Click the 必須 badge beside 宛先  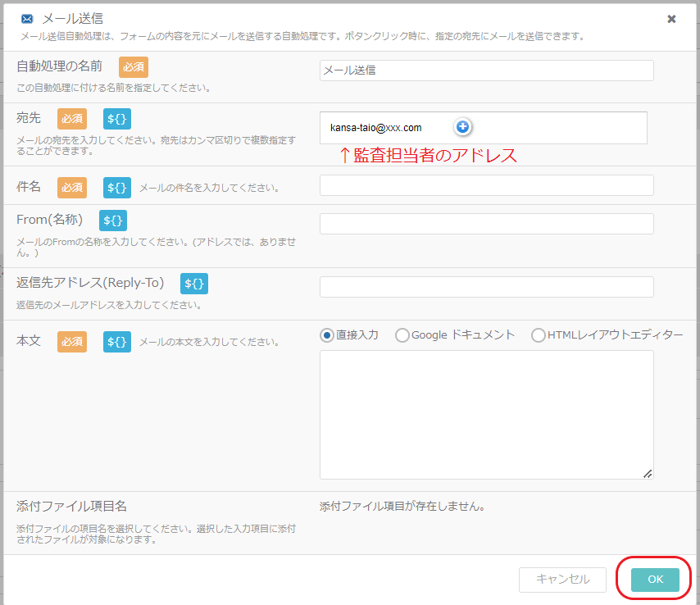coord(72,119)
